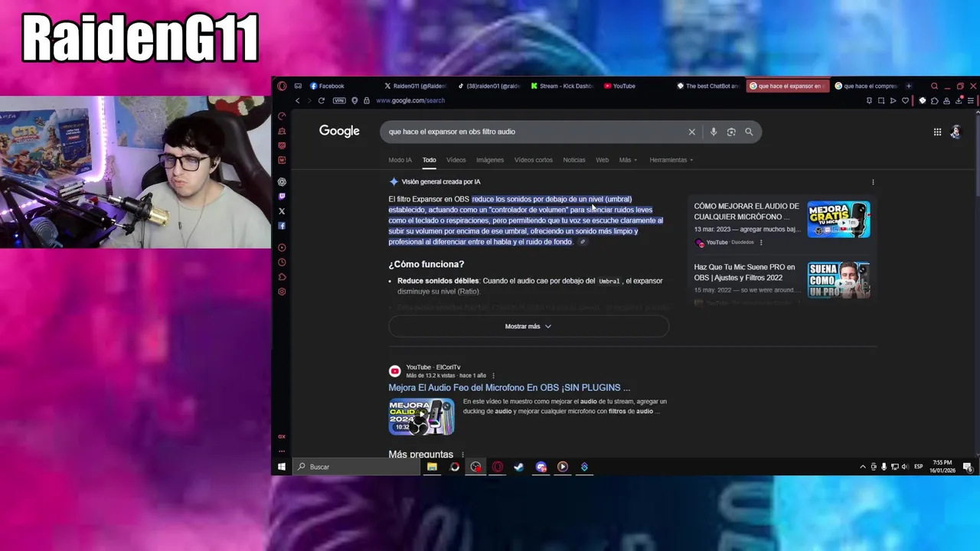Open File Explorer in taskbar

(432, 467)
